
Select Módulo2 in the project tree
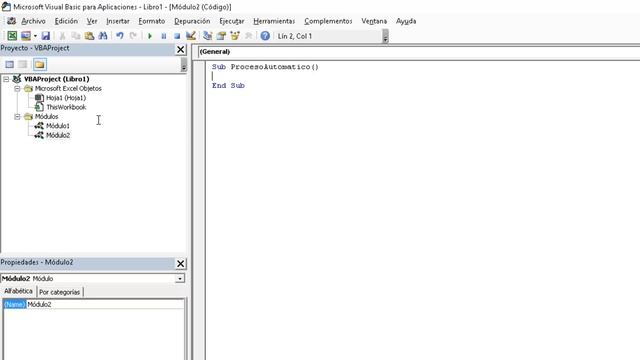[58, 135]
